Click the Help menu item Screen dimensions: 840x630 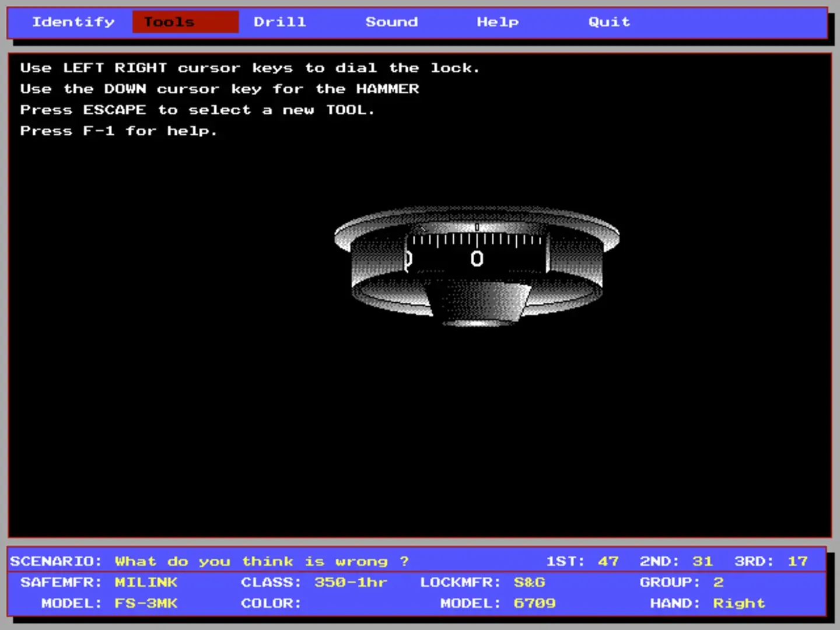click(498, 22)
